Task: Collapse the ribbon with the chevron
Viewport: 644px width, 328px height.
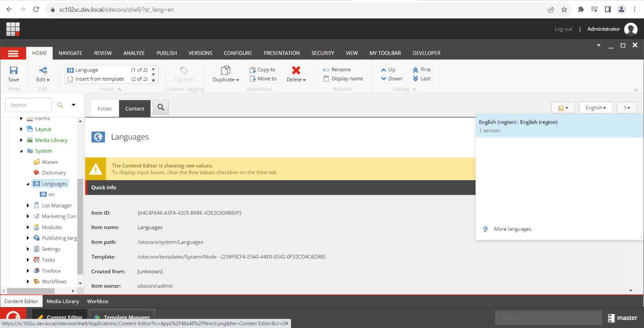Action: tap(636, 90)
